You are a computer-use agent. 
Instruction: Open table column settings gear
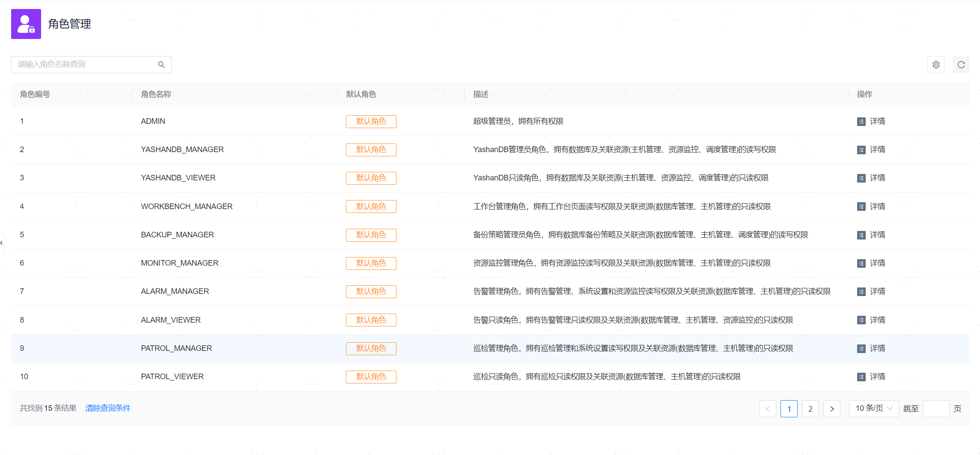(x=936, y=65)
